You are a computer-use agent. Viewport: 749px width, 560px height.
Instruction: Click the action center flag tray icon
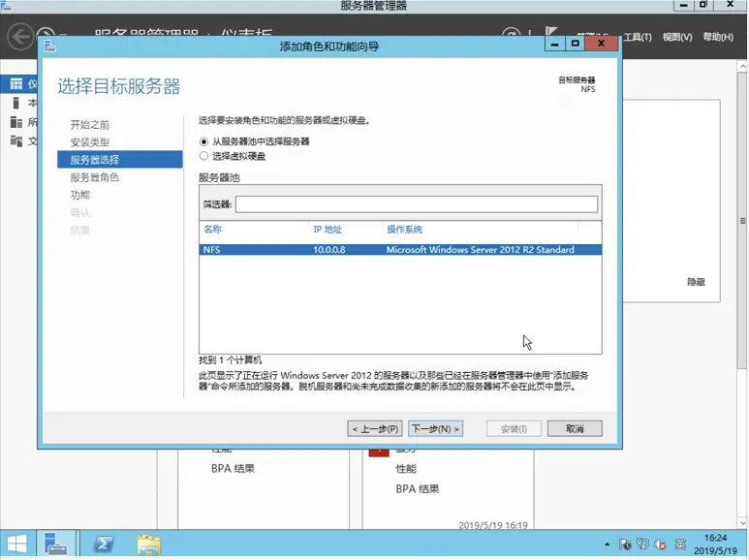625,544
